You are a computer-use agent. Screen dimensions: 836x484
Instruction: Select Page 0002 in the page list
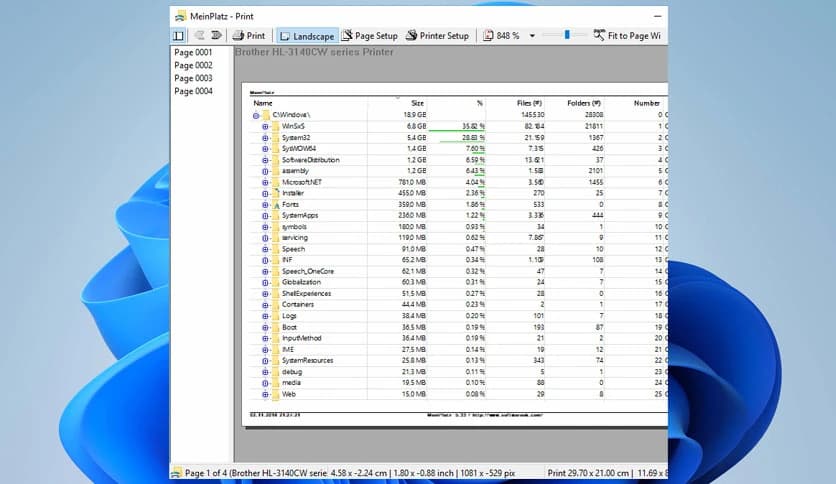click(x=193, y=65)
